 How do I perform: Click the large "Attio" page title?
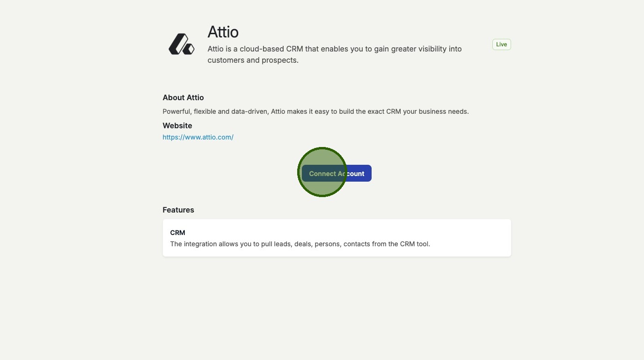click(x=223, y=32)
